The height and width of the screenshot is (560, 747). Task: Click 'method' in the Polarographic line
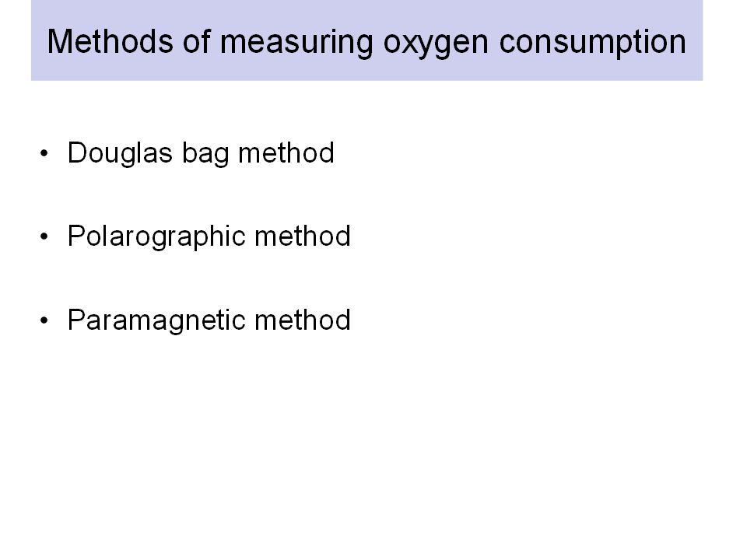click(303, 236)
